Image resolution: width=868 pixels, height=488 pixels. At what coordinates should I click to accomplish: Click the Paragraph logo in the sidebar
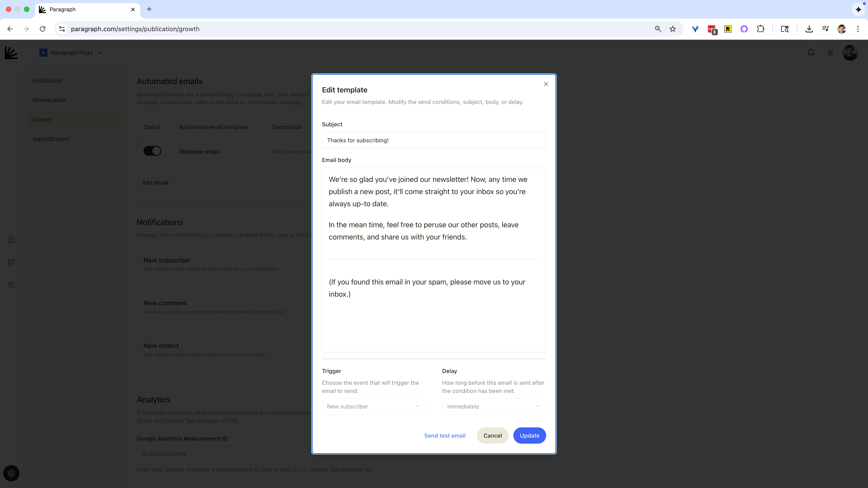coord(11,53)
